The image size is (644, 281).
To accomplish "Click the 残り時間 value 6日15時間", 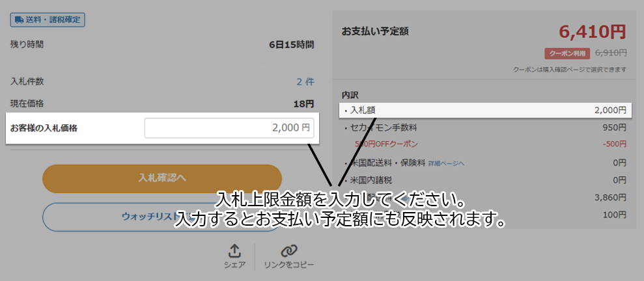I will coord(292,45).
